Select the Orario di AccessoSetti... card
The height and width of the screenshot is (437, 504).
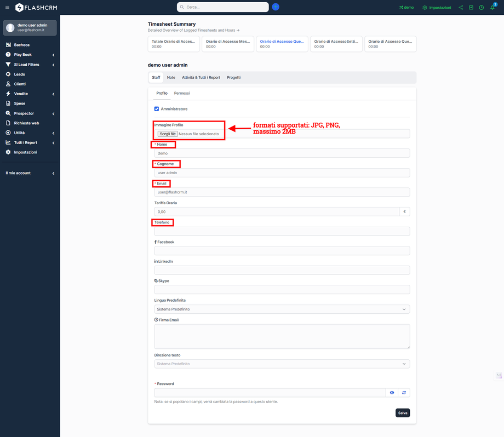coord(336,44)
